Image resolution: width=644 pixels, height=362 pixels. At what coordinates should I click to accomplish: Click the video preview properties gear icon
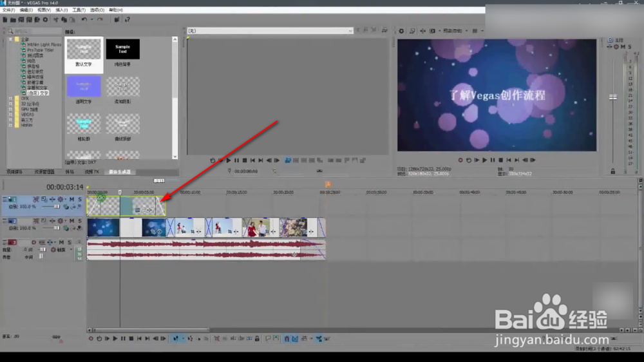(x=401, y=31)
